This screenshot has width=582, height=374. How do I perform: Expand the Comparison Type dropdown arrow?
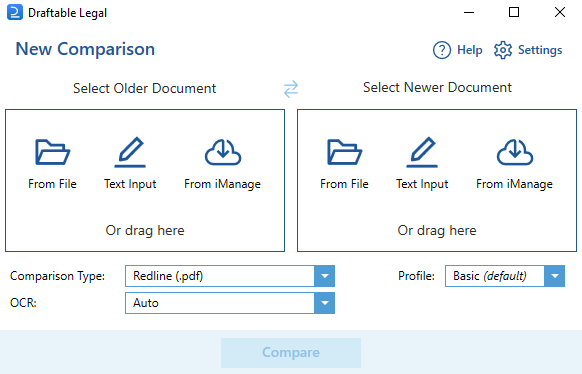click(324, 276)
